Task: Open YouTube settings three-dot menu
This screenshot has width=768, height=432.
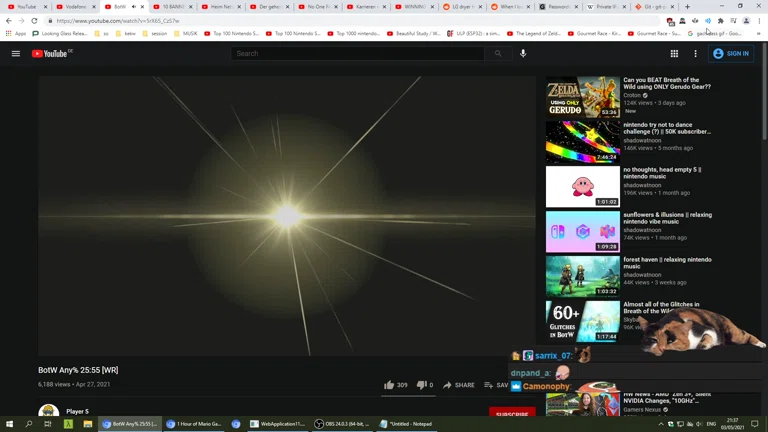Action: coord(695,54)
